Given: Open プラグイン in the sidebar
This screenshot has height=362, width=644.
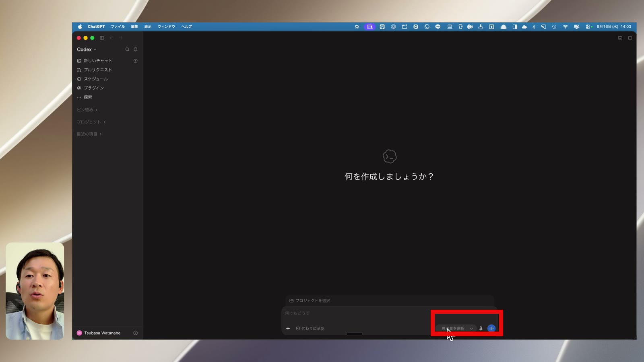Looking at the screenshot, I should pyautogui.click(x=91, y=88).
